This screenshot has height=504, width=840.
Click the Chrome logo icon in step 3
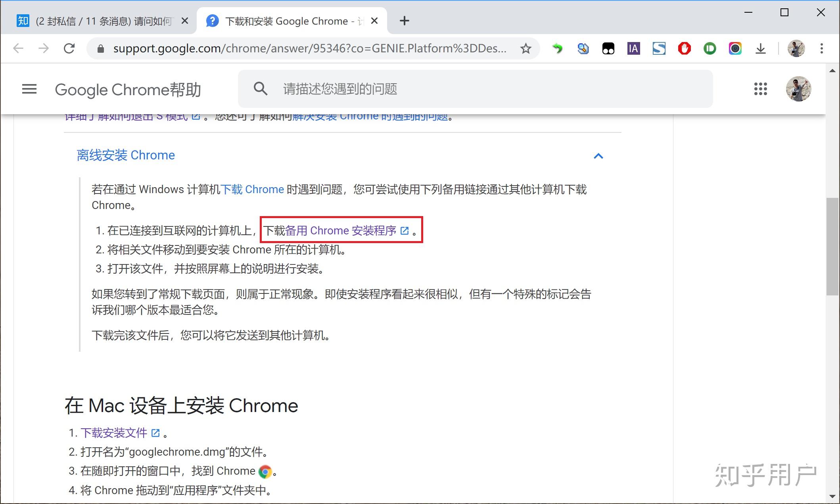[x=265, y=471]
